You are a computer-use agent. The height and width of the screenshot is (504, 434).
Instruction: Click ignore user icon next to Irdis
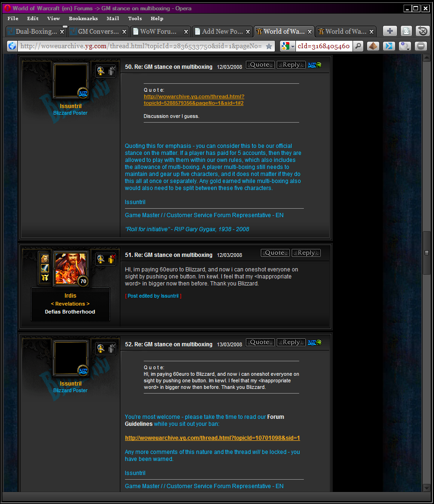111,259
